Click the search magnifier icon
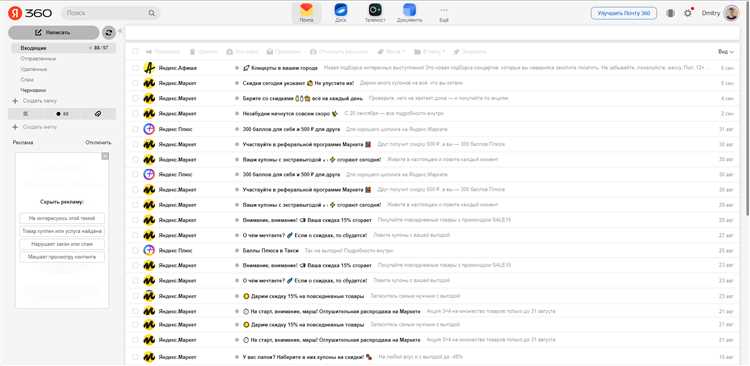The width and height of the screenshot is (750, 366). click(x=152, y=13)
